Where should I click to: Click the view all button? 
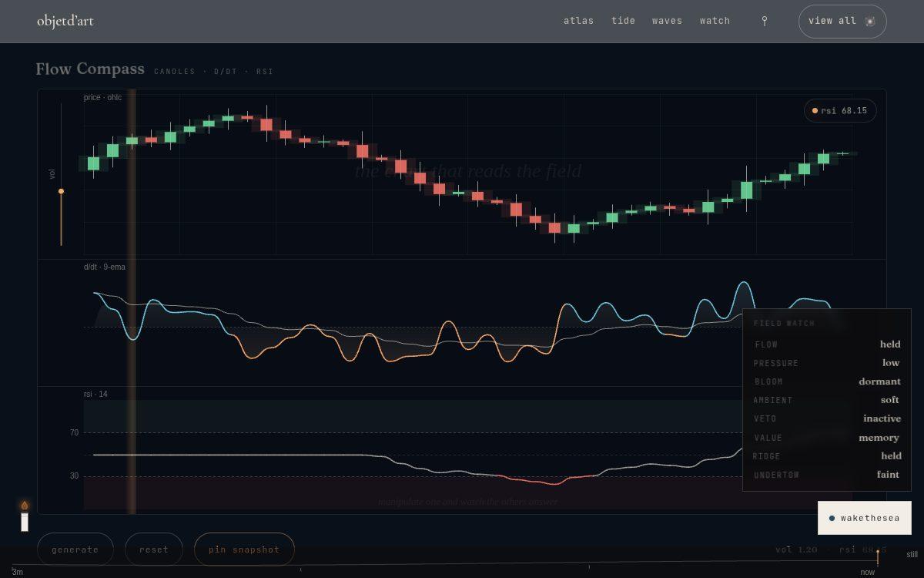point(842,22)
